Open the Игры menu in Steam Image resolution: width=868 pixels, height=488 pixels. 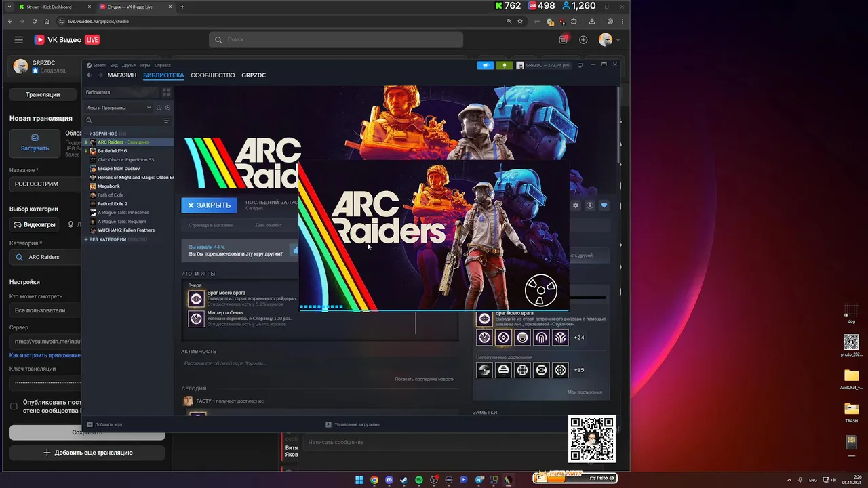[x=145, y=65]
